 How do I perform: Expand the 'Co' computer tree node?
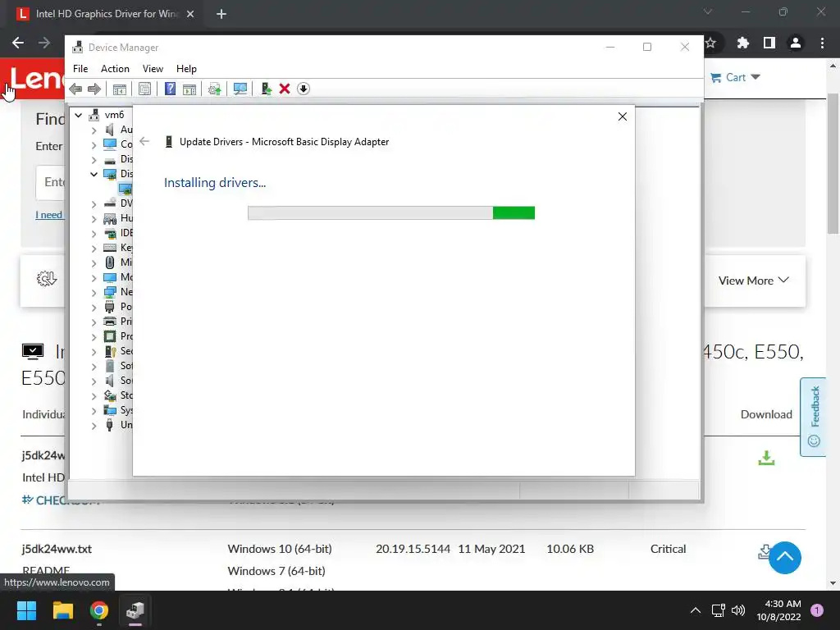[x=94, y=144]
